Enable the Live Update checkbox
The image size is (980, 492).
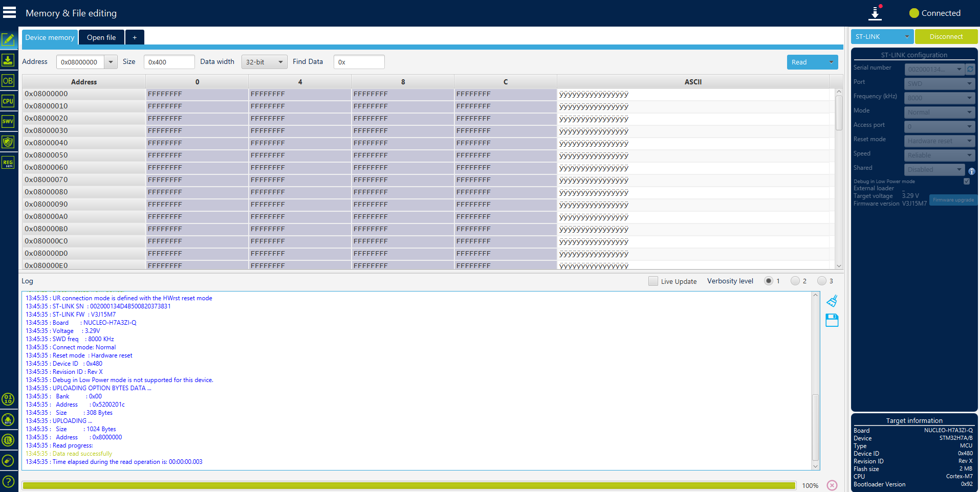click(653, 281)
